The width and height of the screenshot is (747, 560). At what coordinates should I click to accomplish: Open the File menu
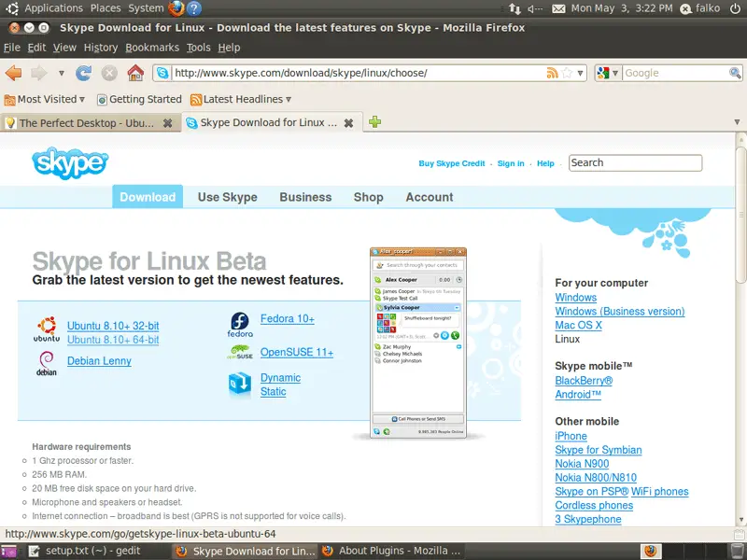12,48
